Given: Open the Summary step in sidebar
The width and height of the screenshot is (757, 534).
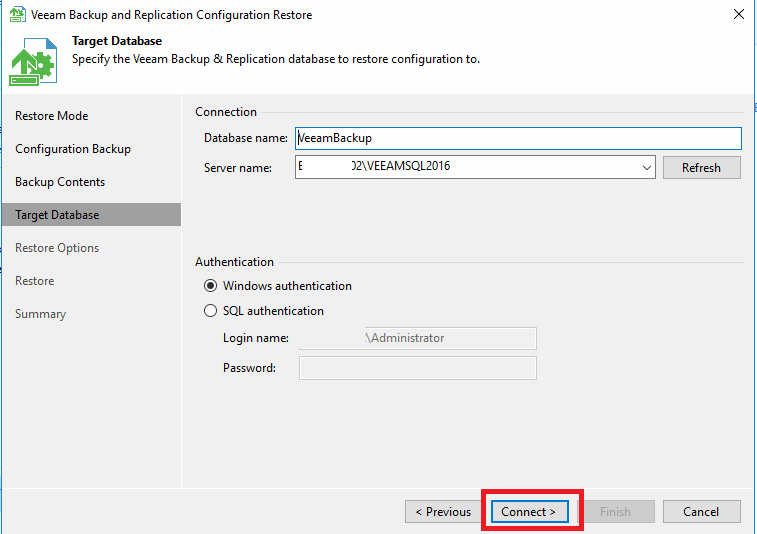Looking at the screenshot, I should (x=41, y=314).
